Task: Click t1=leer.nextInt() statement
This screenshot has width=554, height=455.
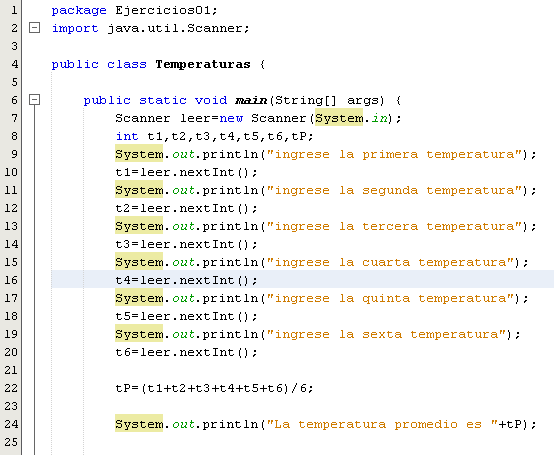Action: [186, 172]
